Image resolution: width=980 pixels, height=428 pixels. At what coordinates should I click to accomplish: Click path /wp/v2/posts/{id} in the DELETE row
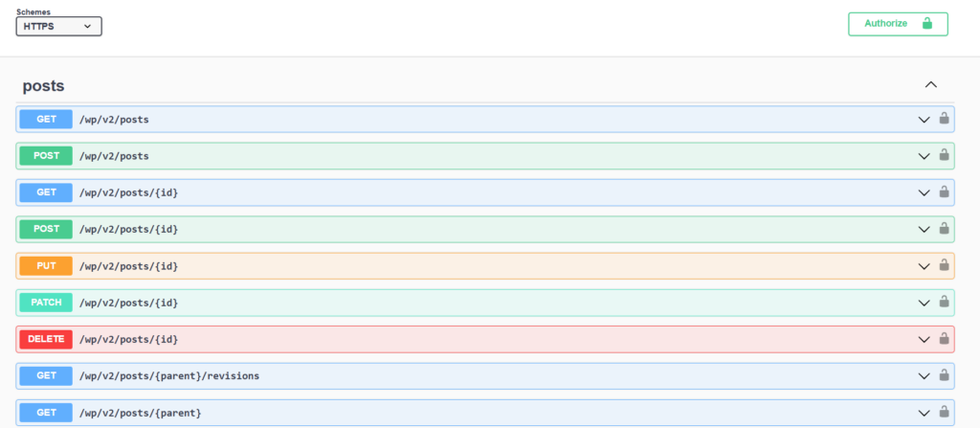point(129,339)
